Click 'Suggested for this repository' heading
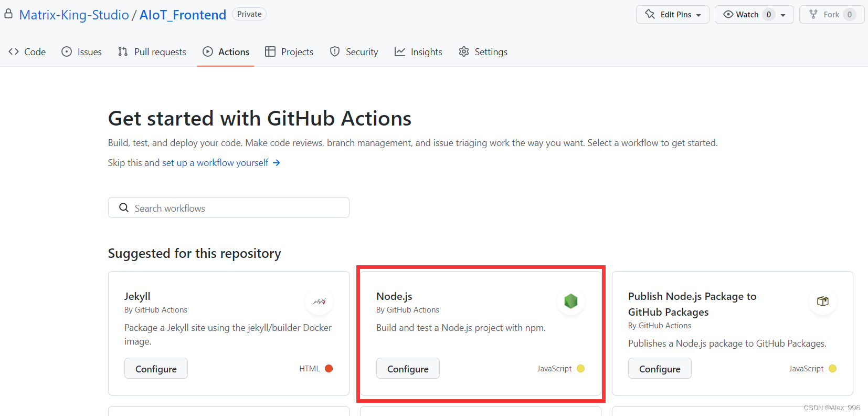This screenshot has height=416, width=868. tap(195, 254)
